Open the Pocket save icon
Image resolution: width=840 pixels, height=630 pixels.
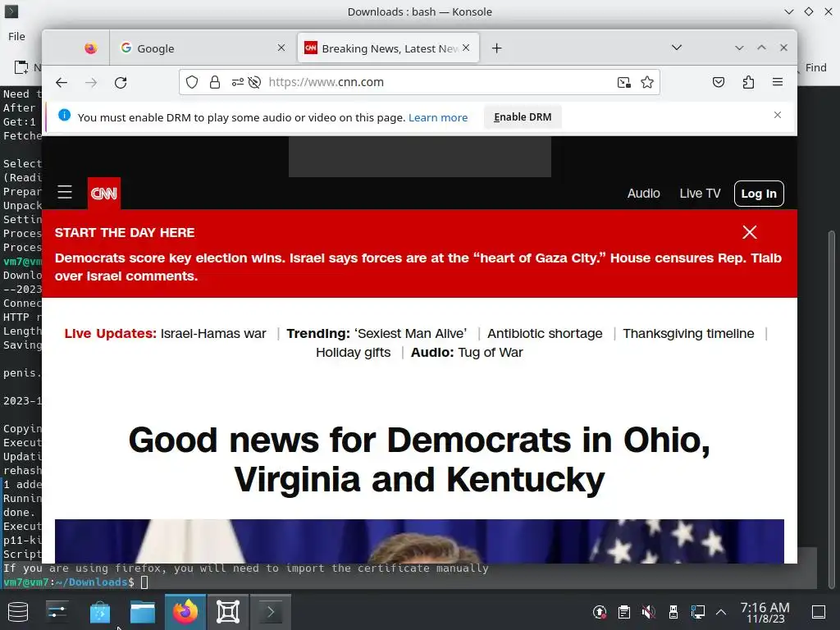pos(719,82)
